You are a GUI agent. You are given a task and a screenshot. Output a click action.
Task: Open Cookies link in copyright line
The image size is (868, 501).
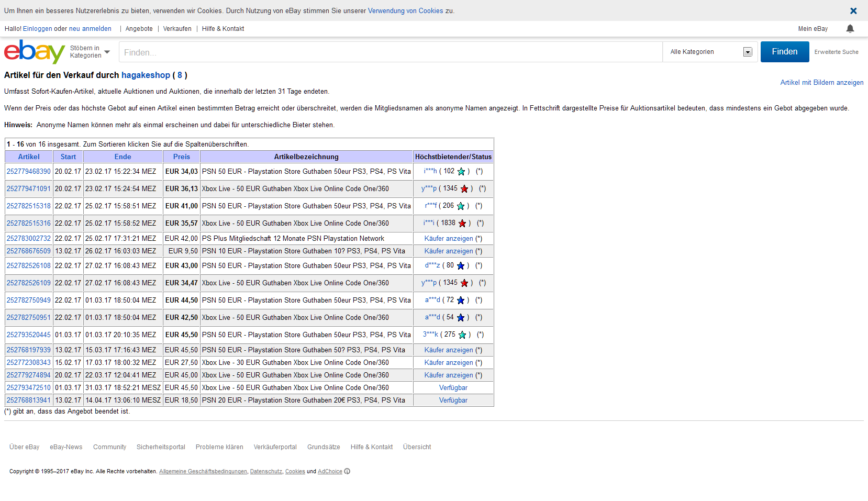295,471
